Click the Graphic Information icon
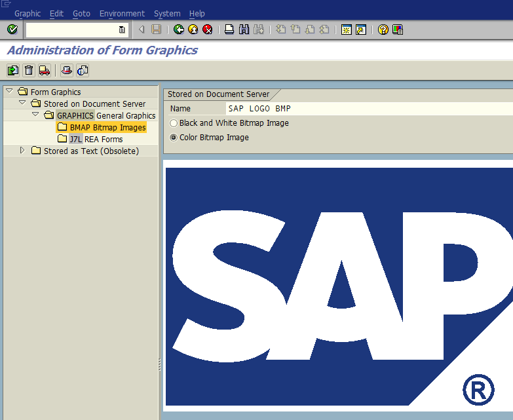Viewport: 513px width, 420px height. [x=83, y=70]
